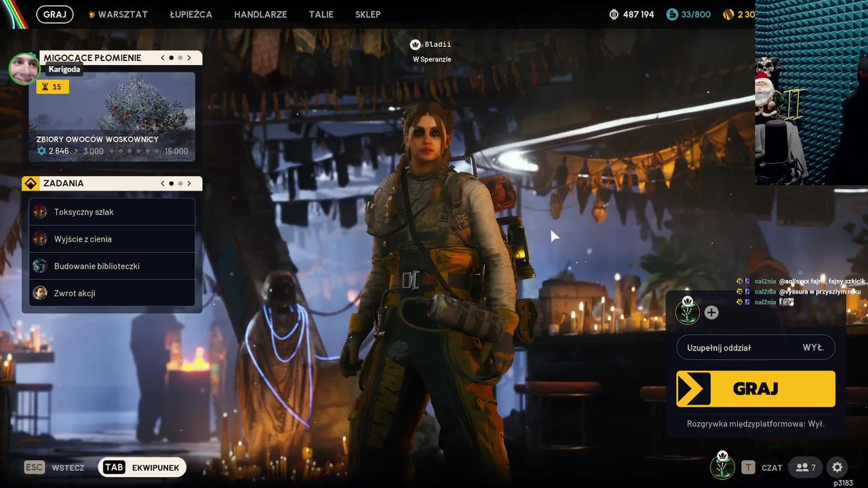
Task: Open settings with the gear icon
Action: click(x=837, y=468)
